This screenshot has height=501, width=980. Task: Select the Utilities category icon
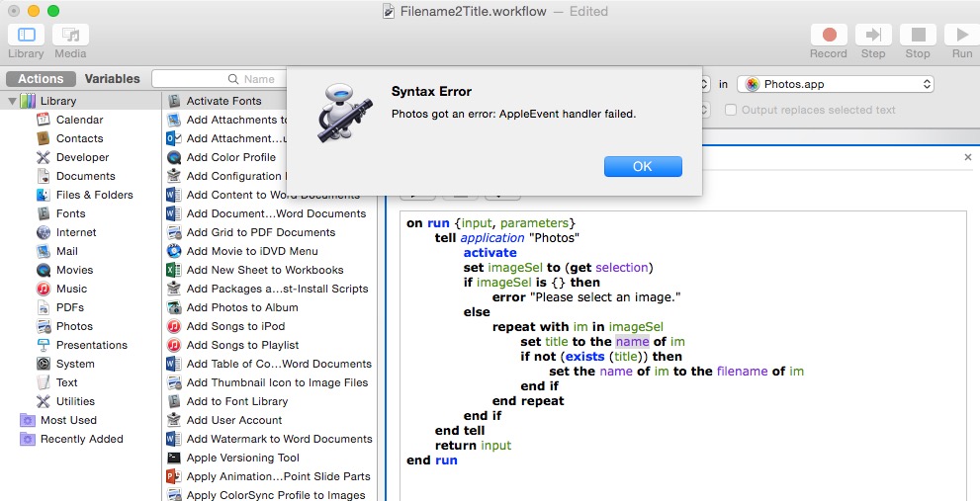[44, 401]
